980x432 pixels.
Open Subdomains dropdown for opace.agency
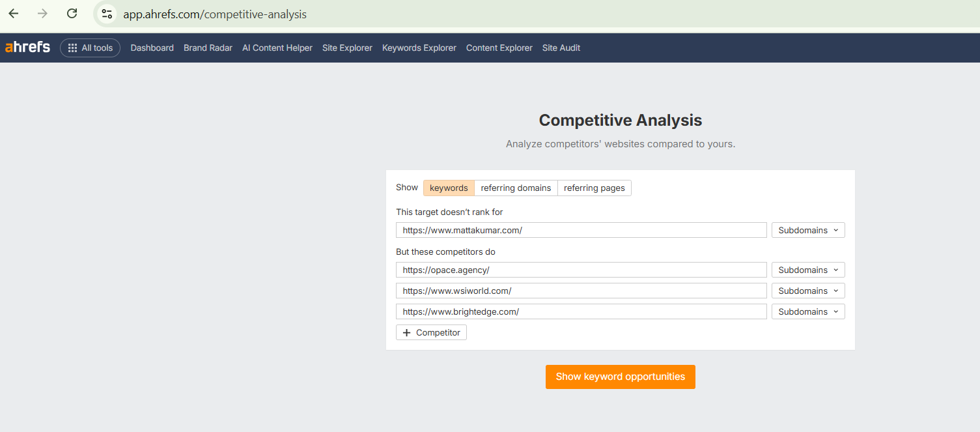808,270
